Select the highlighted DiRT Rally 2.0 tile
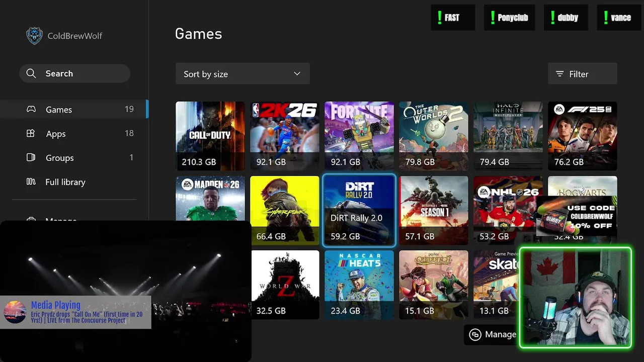The width and height of the screenshot is (644, 362). click(359, 210)
